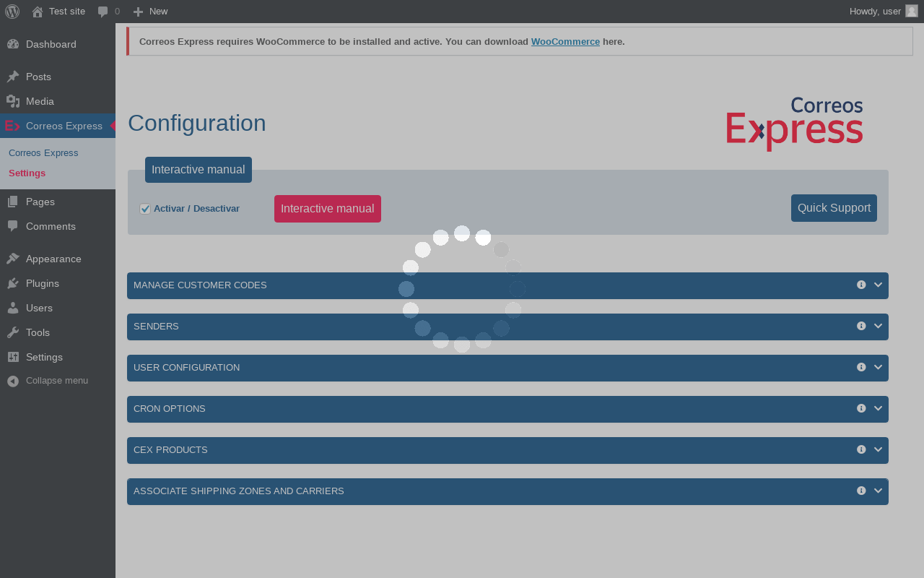Open the Posts menu item
924x578 pixels.
click(58, 77)
